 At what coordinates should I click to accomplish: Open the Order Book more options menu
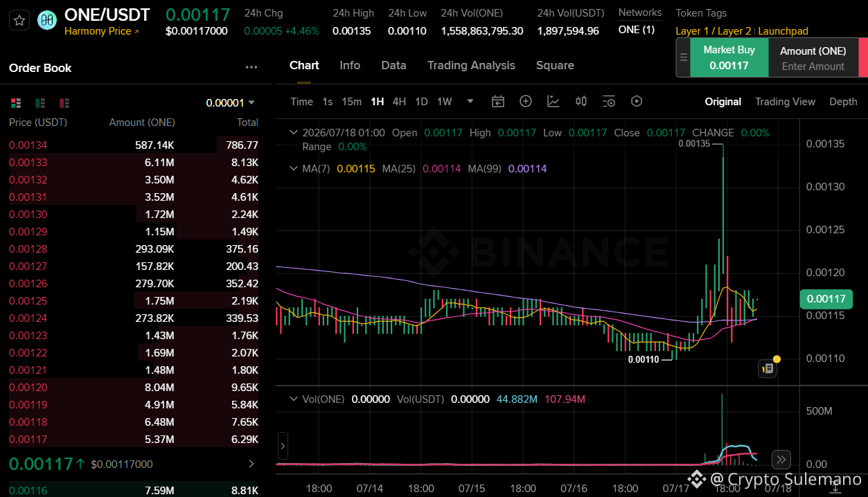point(251,68)
